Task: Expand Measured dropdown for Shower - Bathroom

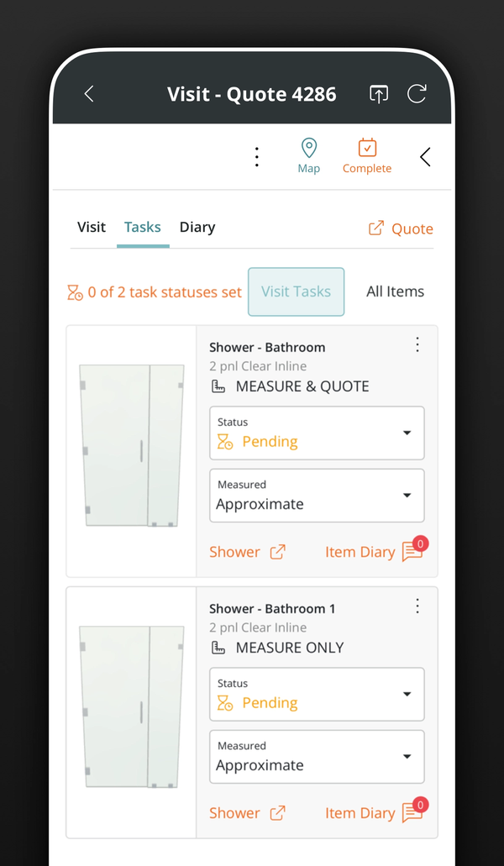Action: point(317,496)
